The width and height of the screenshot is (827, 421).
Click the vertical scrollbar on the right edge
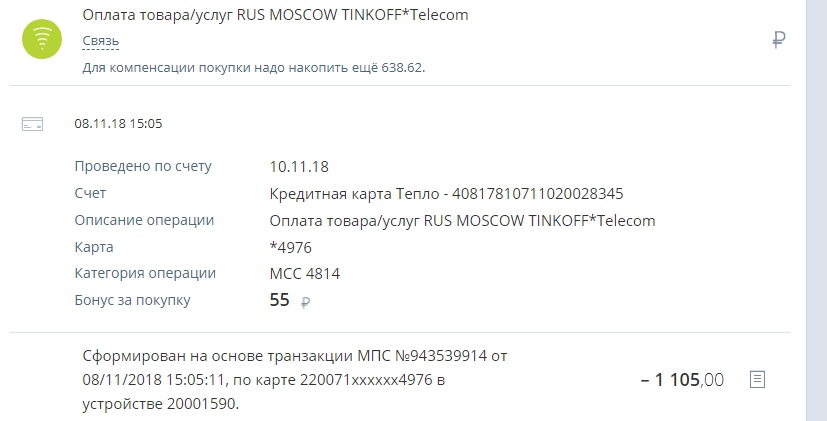(x=816, y=210)
